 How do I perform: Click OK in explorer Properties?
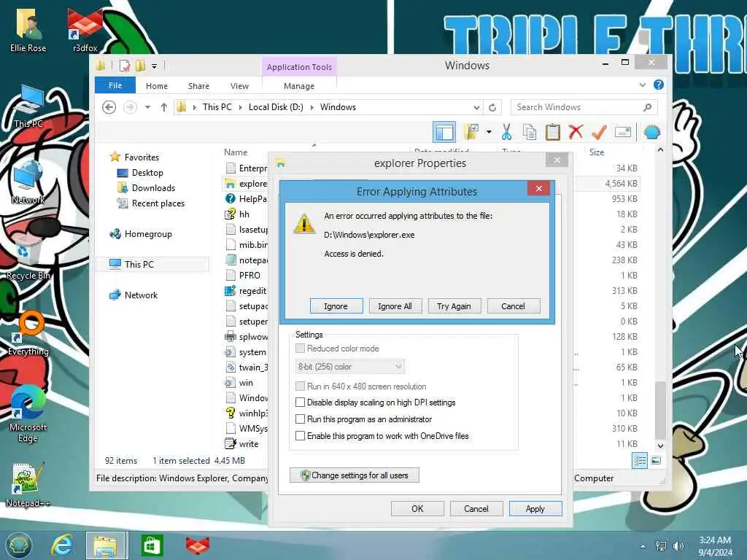click(x=417, y=508)
